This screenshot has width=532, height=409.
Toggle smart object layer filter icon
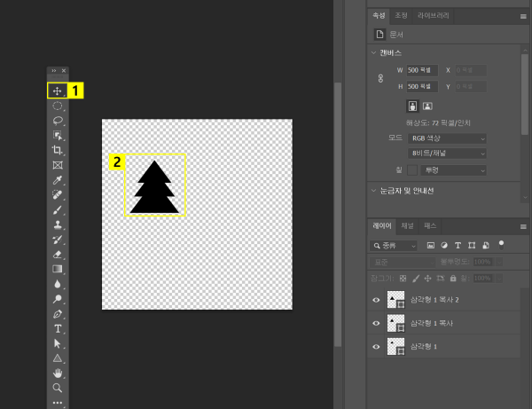(486, 246)
